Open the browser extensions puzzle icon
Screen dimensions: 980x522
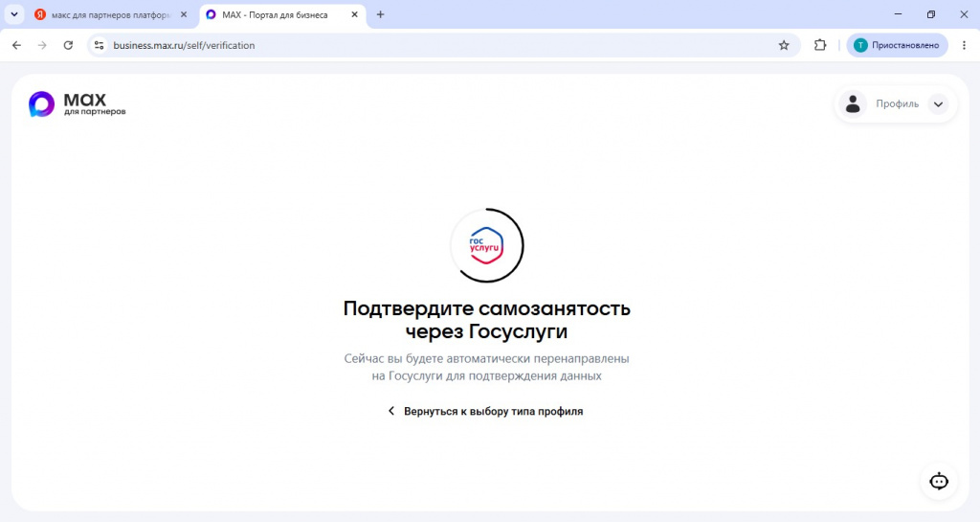tap(820, 45)
